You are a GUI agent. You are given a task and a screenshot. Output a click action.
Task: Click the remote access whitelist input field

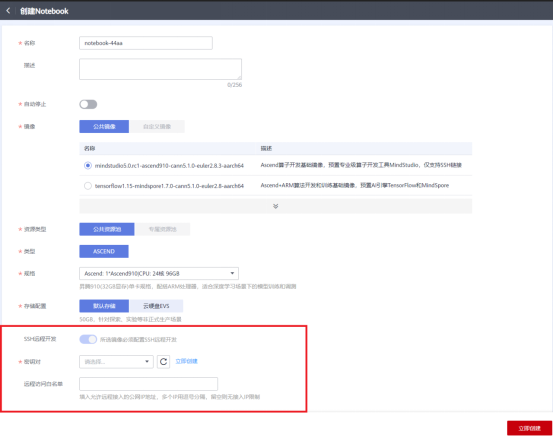[x=148, y=384]
